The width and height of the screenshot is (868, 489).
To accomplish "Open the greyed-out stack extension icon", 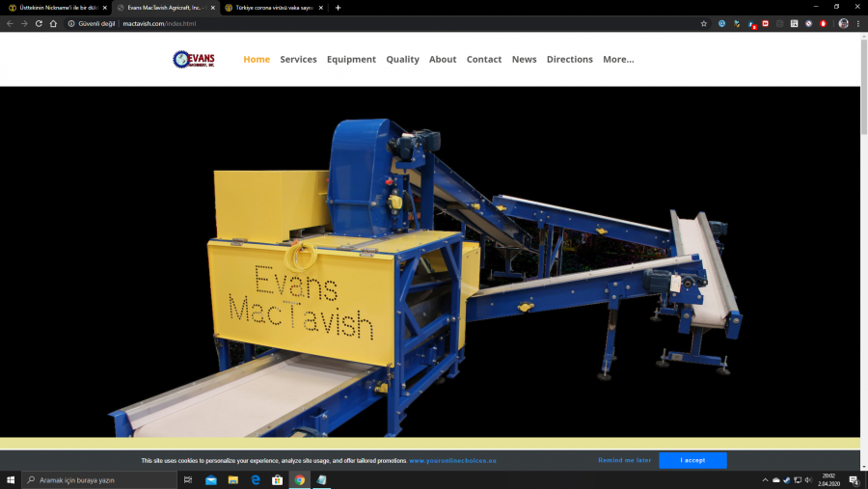I will click(779, 23).
